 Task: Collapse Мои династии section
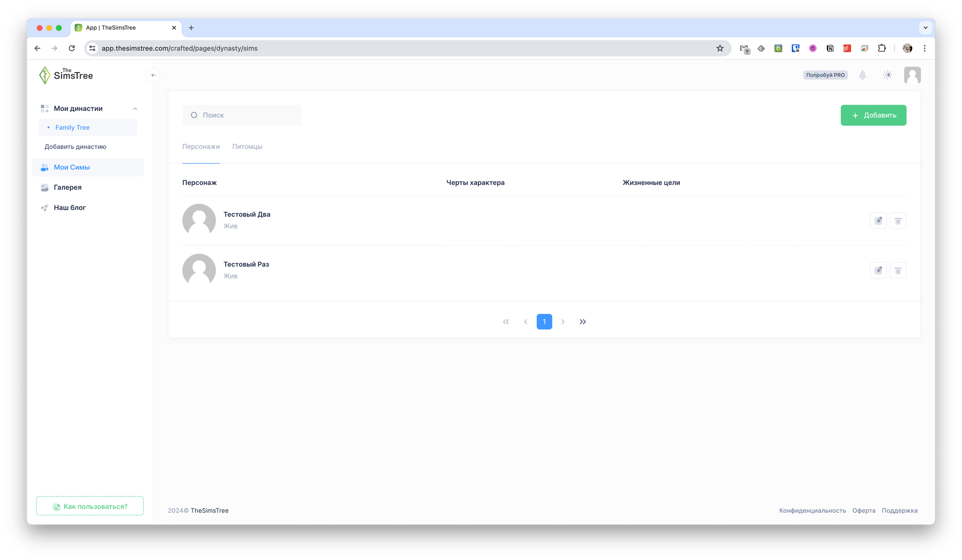[135, 109]
